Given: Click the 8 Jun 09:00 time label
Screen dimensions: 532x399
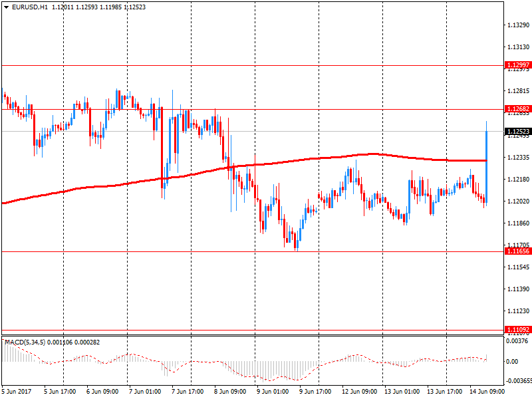Looking at the screenshot, I should coord(230,392).
